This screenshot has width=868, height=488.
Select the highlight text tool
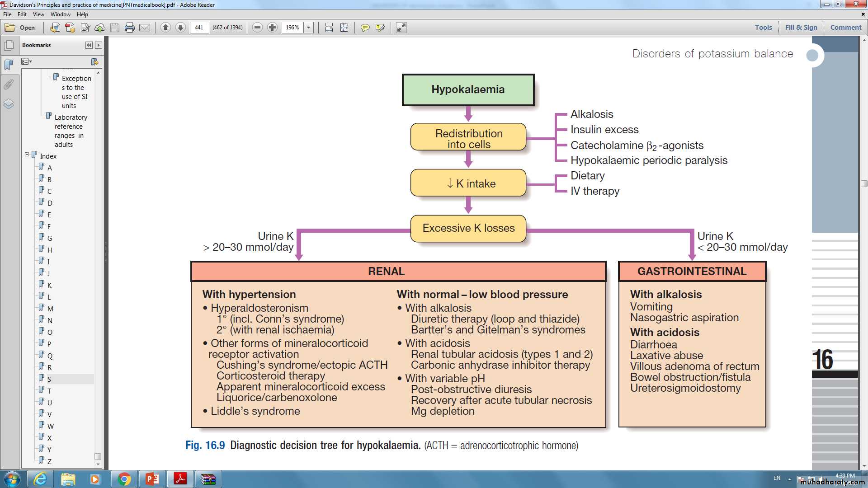point(380,28)
